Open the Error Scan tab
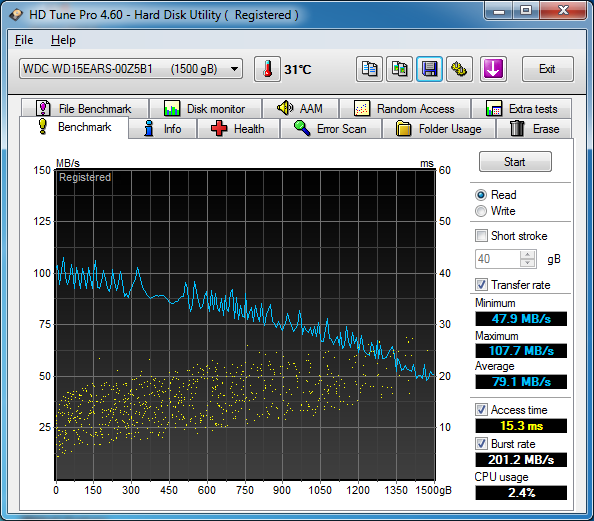This screenshot has width=594, height=521. click(x=331, y=129)
